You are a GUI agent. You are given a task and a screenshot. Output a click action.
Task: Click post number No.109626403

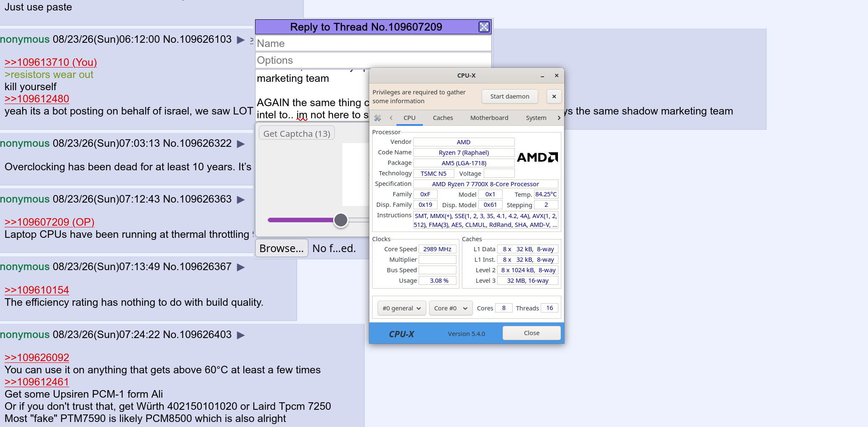[197, 335]
